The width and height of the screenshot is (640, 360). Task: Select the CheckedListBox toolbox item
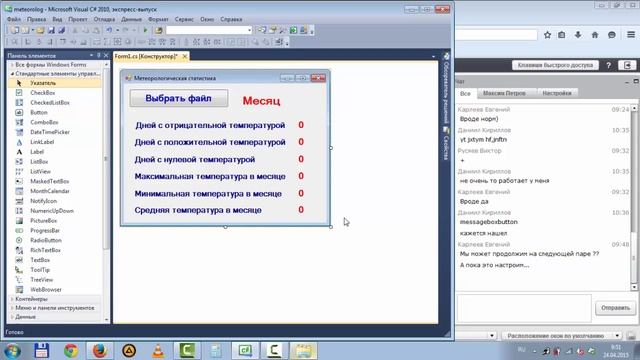50,102
